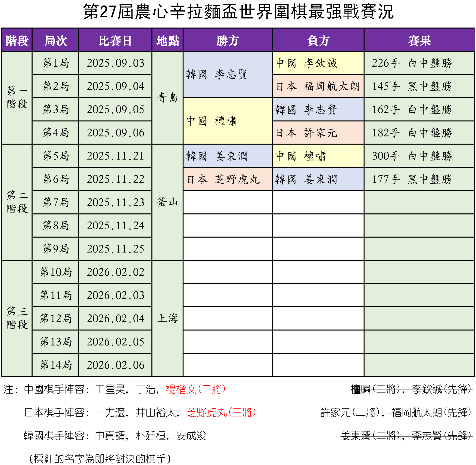476x465 pixels.
Task: Click the red 楊楷文(三將) name
Action: coord(196,389)
